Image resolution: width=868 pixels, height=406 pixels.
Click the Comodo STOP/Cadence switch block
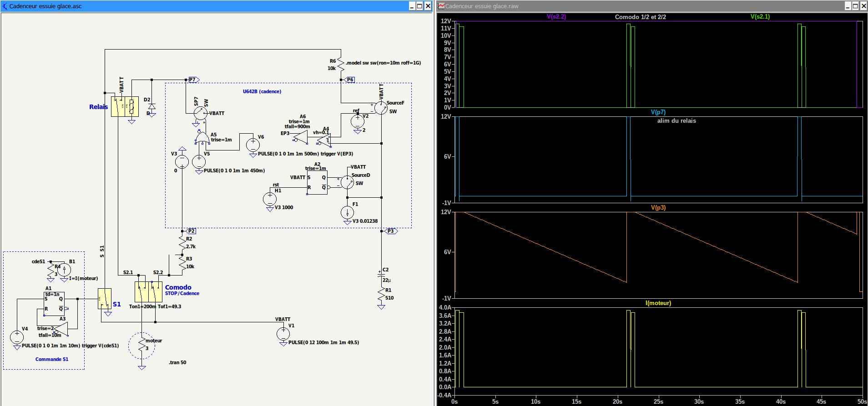click(x=148, y=291)
